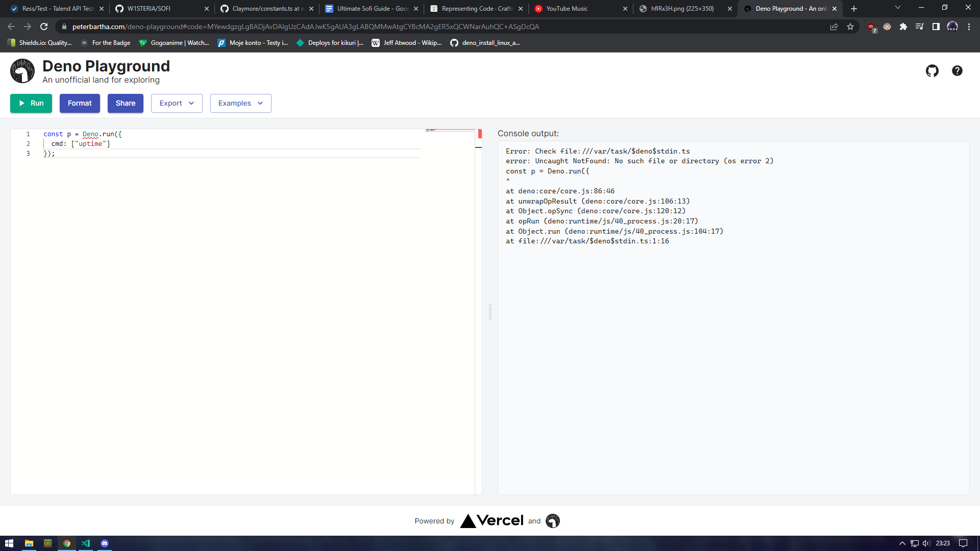Toggle the browser side panel icon
This screenshot has width=980, height=551.
(936, 27)
